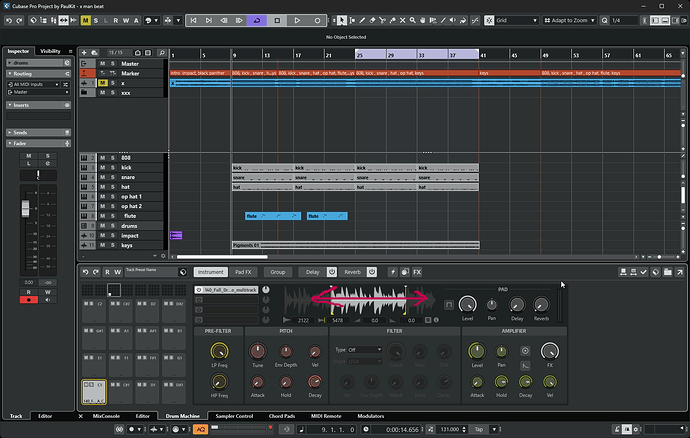
Task: Click Quantize Q icon in toolbar
Action: pyautogui.click(x=605, y=20)
